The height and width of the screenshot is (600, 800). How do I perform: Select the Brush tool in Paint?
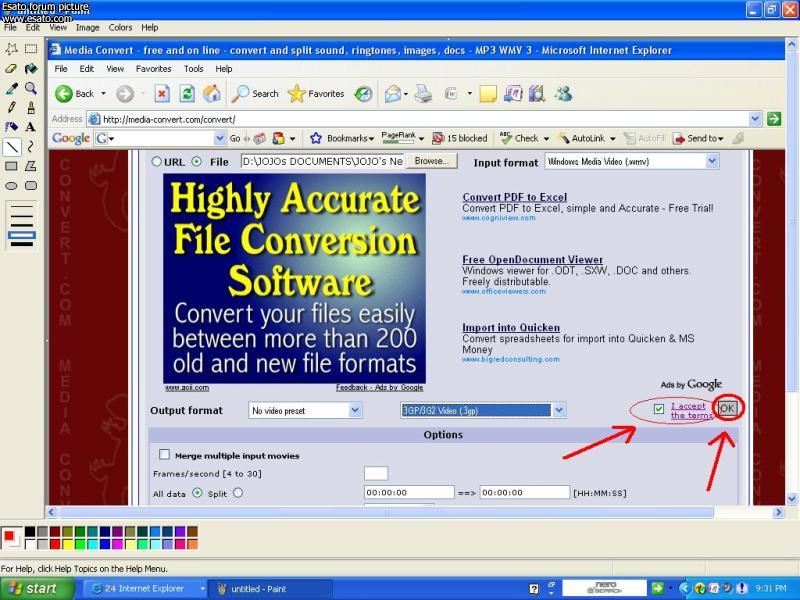tap(31, 108)
